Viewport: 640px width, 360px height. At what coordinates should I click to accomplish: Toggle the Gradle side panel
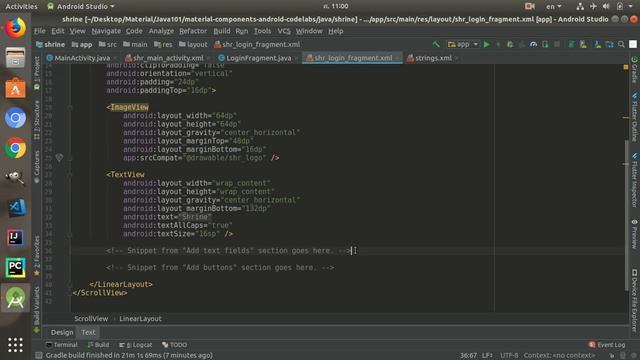(635, 69)
